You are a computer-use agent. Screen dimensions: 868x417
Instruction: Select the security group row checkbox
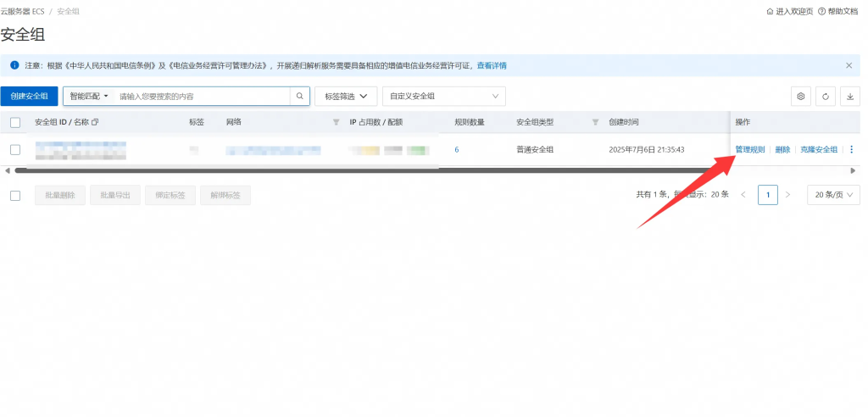(15, 150)
